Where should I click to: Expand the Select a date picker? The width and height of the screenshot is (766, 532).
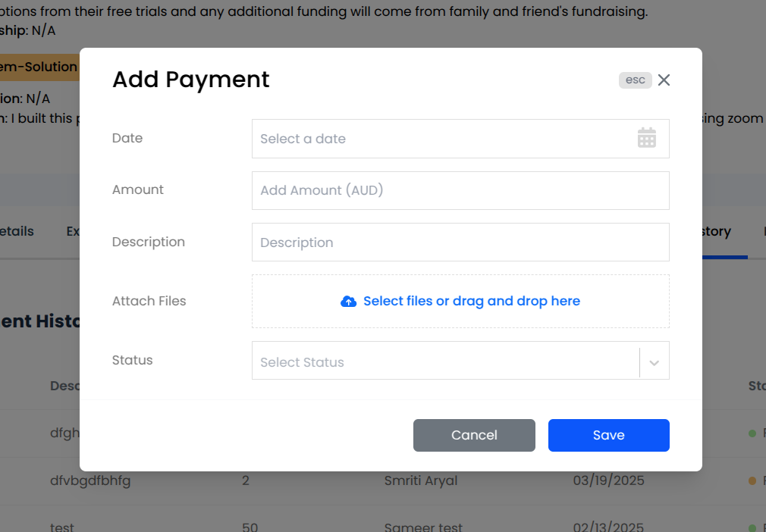455,139
